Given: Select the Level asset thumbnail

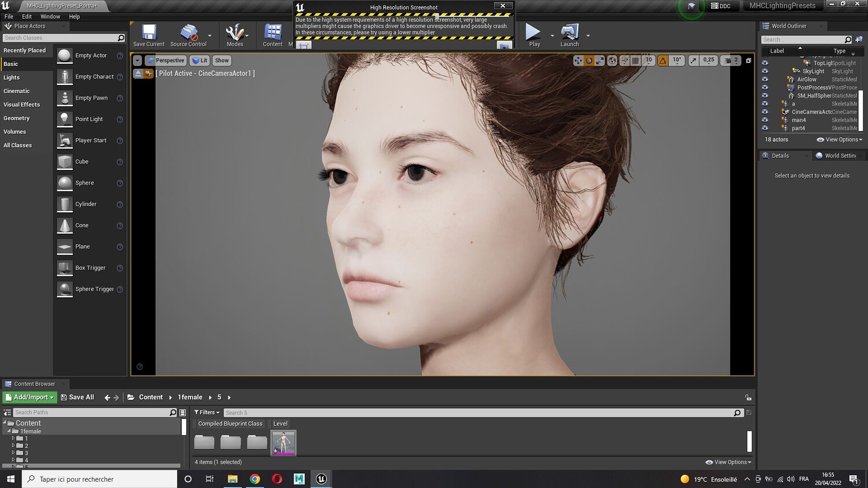Looking at the screenshot, I should (284, 442).
